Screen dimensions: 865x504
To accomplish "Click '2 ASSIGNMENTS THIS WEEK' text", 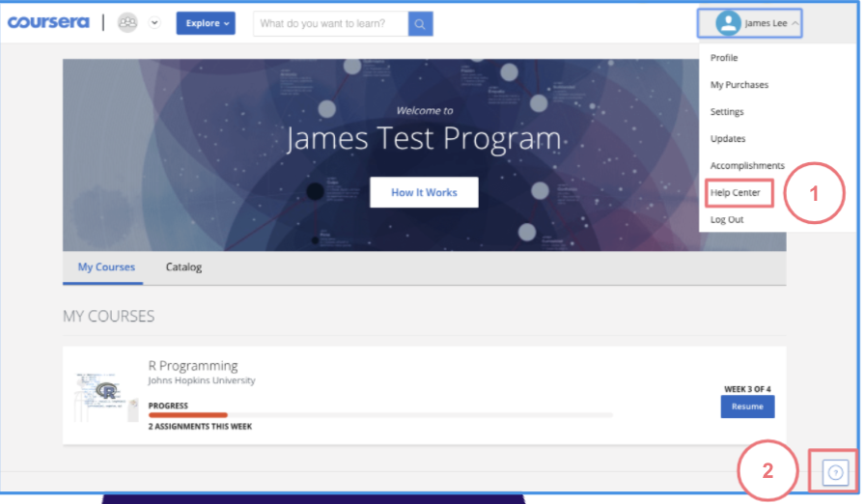I will pos(200,426).
